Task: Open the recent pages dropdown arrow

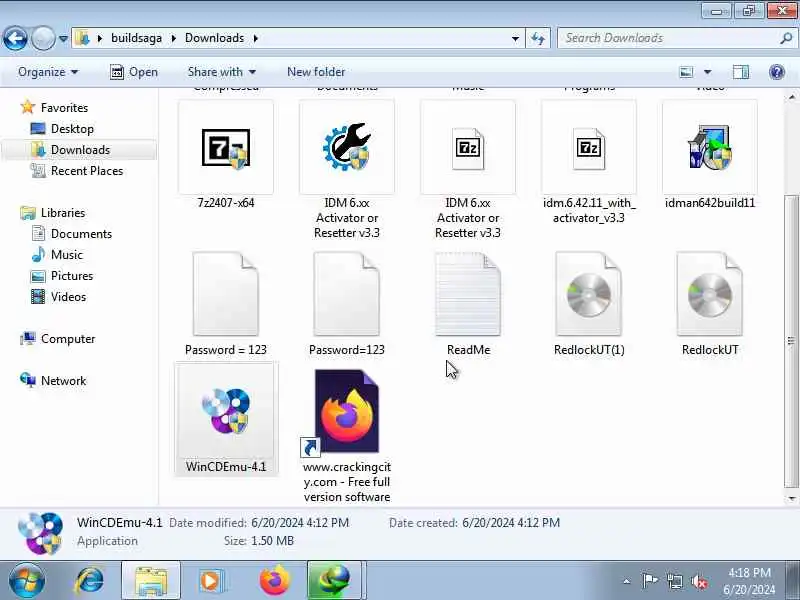Action: 63,39
